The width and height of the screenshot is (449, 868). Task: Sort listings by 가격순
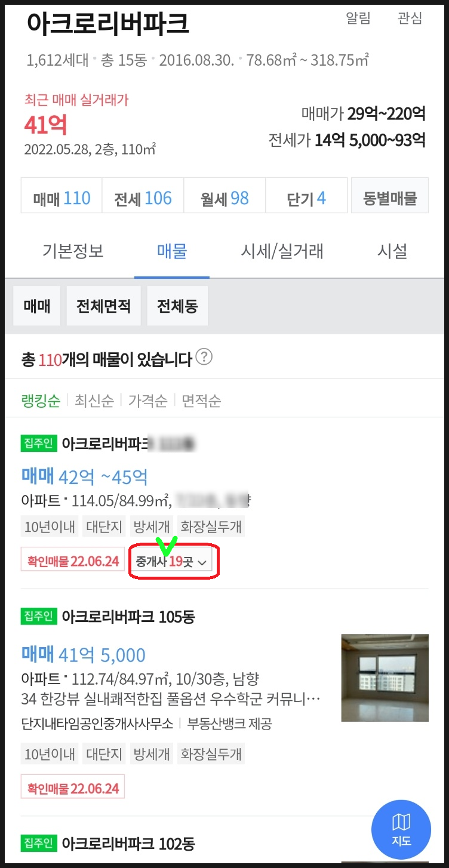(x=148, y=401)
